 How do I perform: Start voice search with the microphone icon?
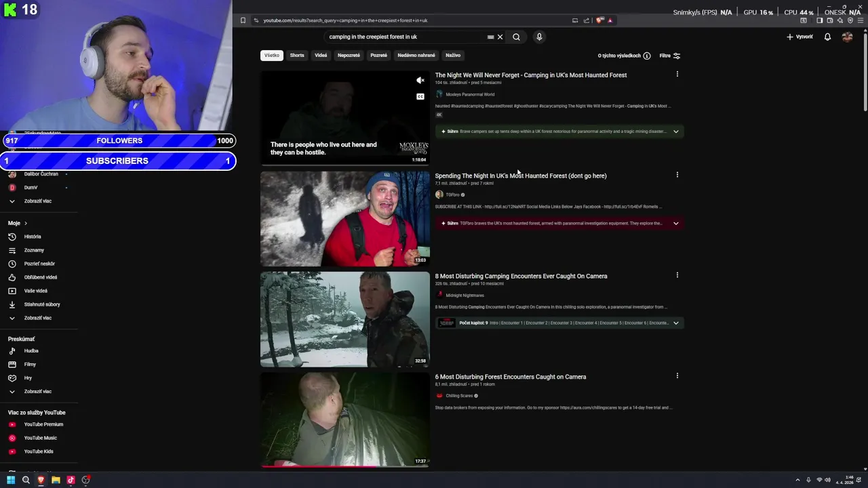click(539, 37)
